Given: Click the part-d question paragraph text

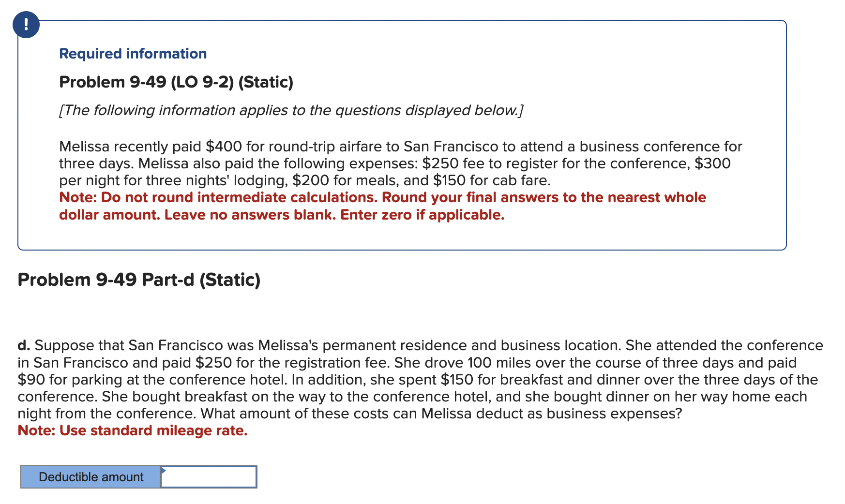Looking at the screenshot, I should (x=387, y=380).
